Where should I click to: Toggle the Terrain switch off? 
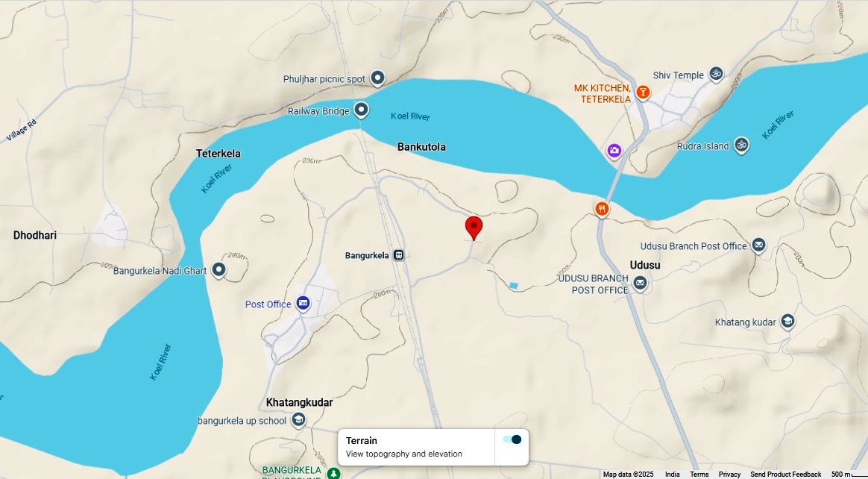pyautogui.click(x=512, y=439)
